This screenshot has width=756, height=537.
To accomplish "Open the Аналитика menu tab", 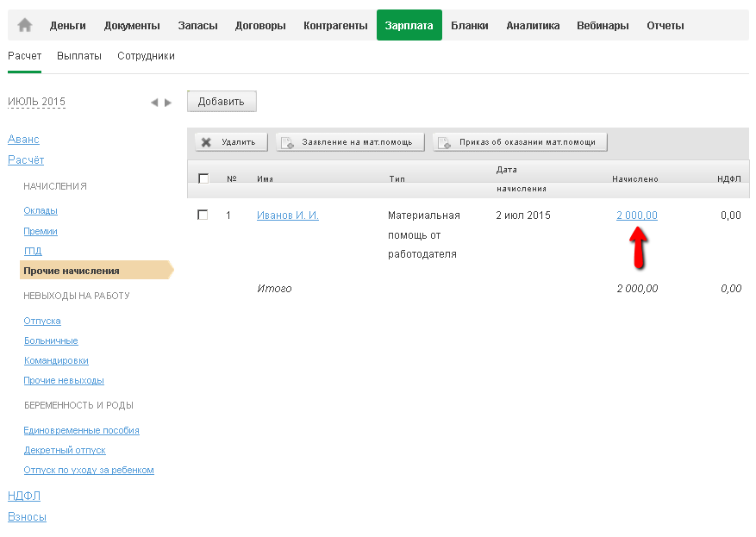I will [533, 26].
